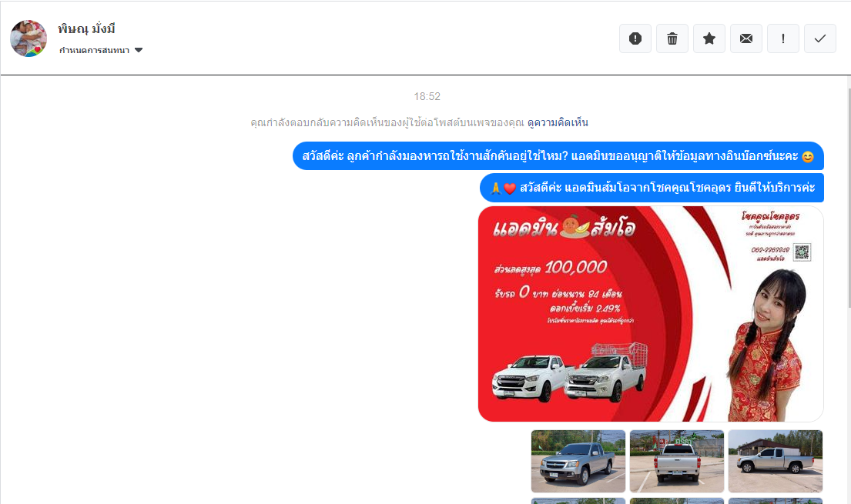Viewport: 851px width, 504px height.
Task: Select the first greeting message bubble สวัสดีค่ะ ลูกค้า
Action: pyautogui.click(x=558, y=156)
